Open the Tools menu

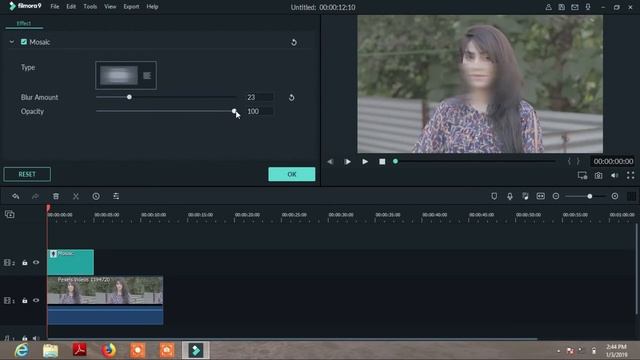(90, 7)
